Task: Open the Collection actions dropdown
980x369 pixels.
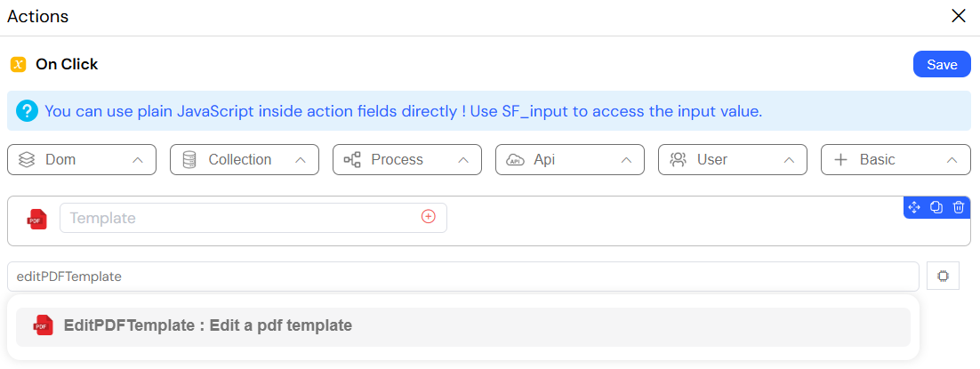Action: click(x=245, y=159)
